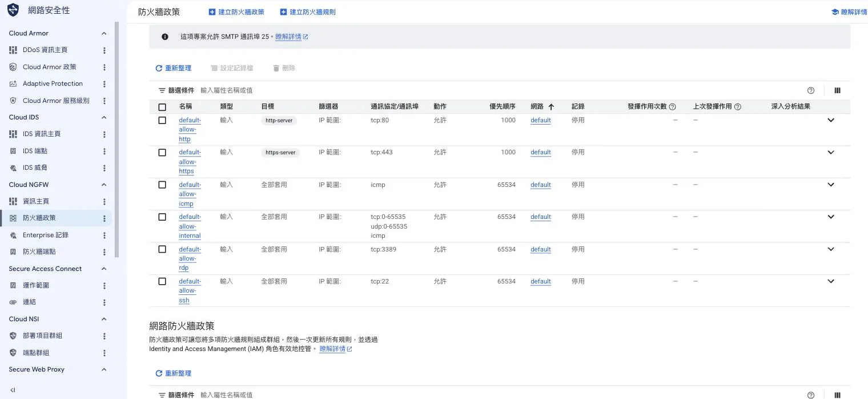868x399 pixels.
Task: Open default network link for default-allow-https
Action: [x=540, y=153]
